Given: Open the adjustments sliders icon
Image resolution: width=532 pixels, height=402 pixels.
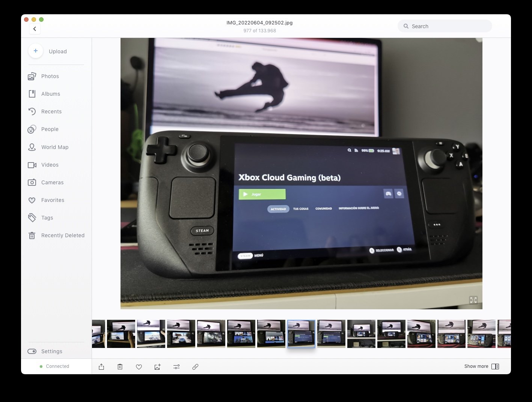Looking at the screenshot, I should click(176, 367).
